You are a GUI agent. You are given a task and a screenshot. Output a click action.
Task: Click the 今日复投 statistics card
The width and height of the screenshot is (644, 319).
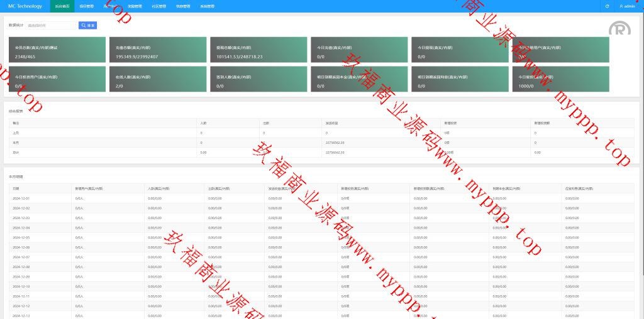[x=560, y=80]
